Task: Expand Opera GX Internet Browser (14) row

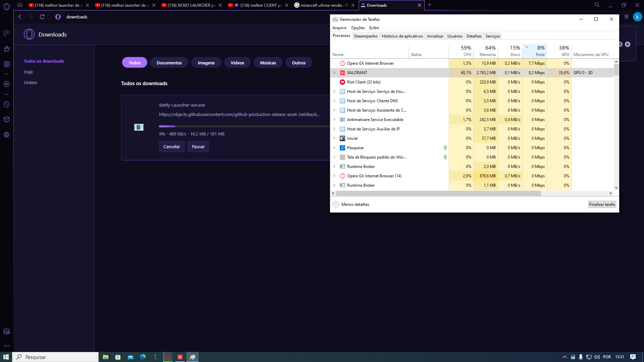Action: pyautogui.click(x=334, y=176)
